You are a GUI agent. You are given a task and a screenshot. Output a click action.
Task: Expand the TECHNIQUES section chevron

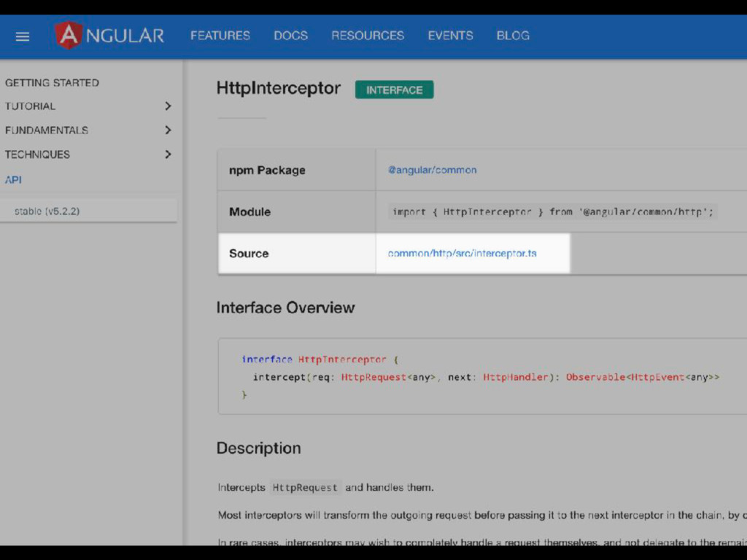tap(168, 154)
